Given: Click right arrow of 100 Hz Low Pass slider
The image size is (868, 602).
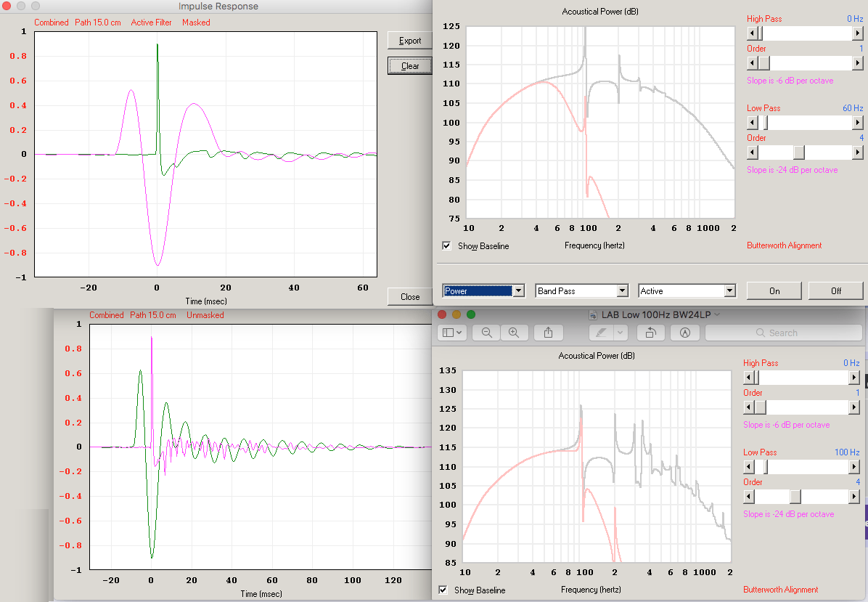Looking at the screenshot, I should pos(854,467).
